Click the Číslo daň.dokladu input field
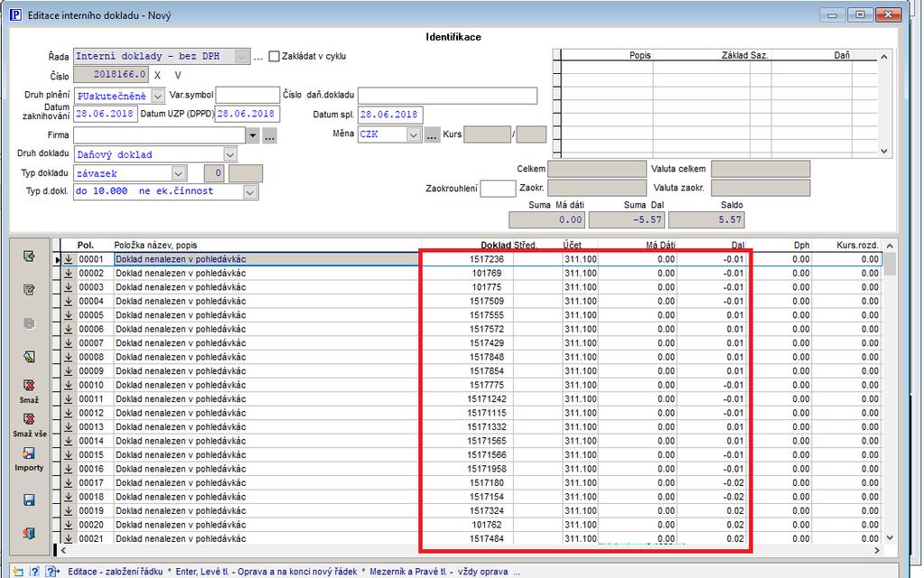Screen dimensions: 924x578 pyautogui.click(x=447, y=96)
